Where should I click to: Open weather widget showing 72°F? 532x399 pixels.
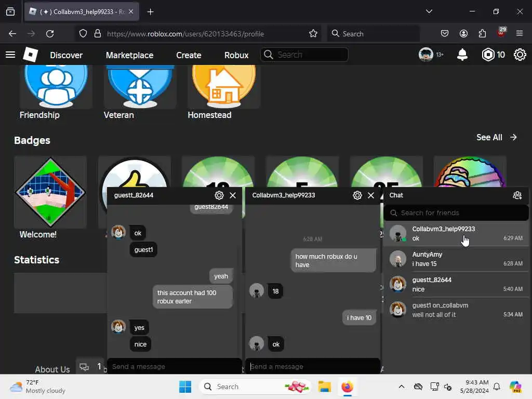37,387
